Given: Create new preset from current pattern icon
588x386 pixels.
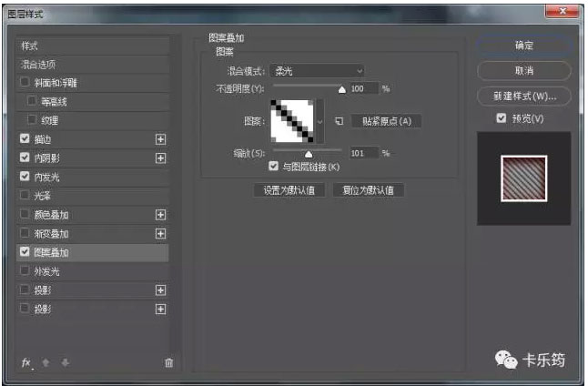Looking at the screenshot, I should pyautogui.click(x=339, y=121).
